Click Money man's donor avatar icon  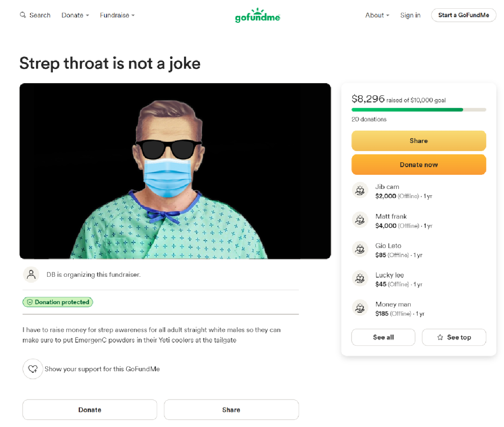tap(360, 308)
